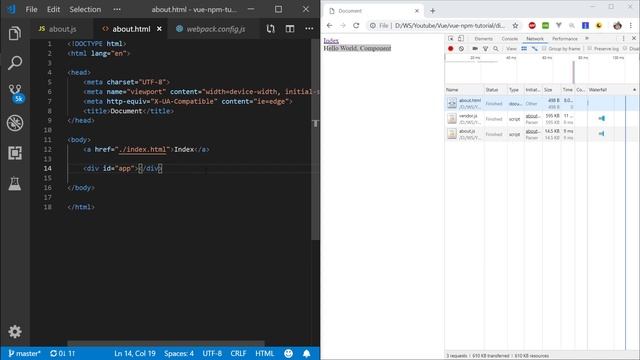Open the editor More Actions ellipsis
Viewport: 640px width, 360px height.
(x=309, y=29)
